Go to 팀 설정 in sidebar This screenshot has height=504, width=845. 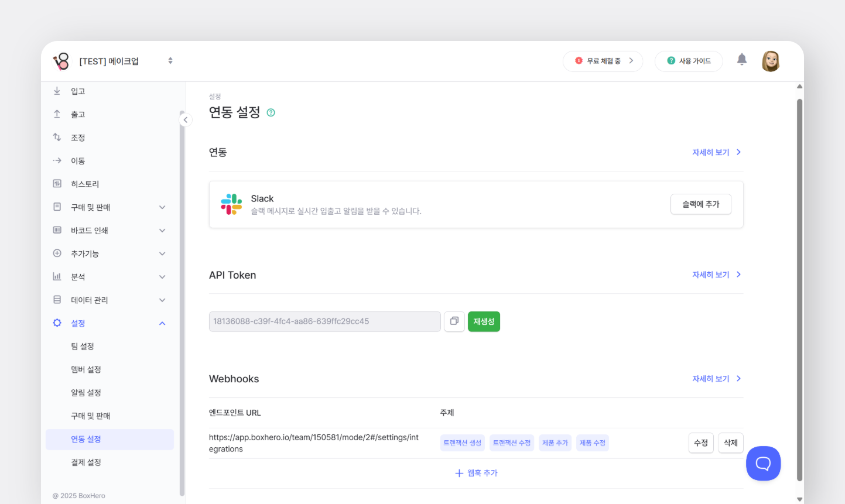tap(83, 347)
